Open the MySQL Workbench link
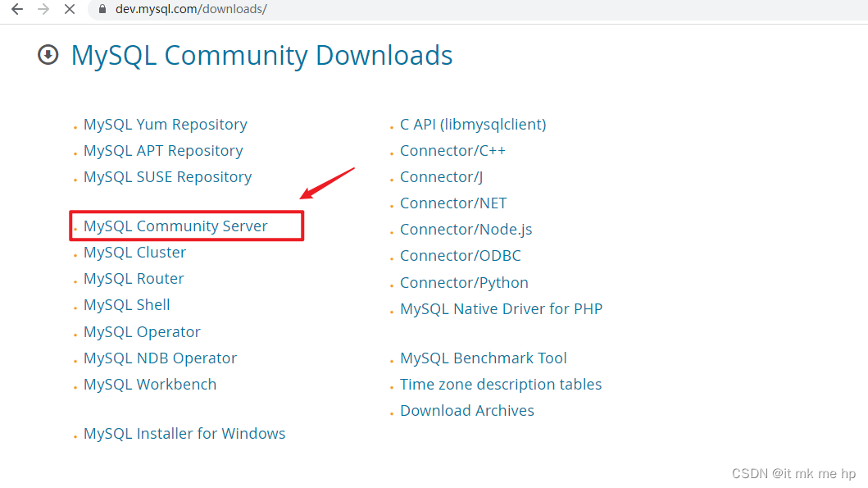868x488 pixels. tap(150, 385)
